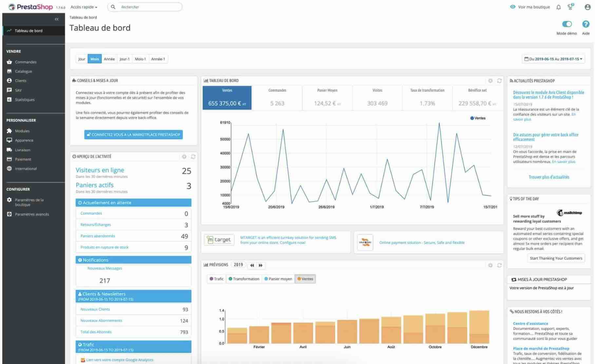Image resolution: width=595 pixels, height=364 pixels.
Task: Open Centre d'assistance link
Action: (x=530, y=323)
